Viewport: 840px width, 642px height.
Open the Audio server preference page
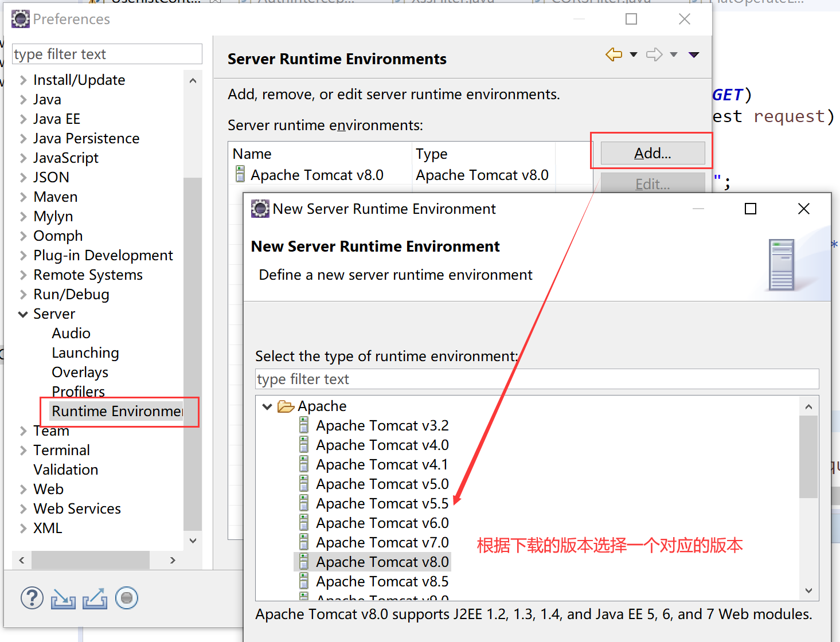click(x=71, y=333)
